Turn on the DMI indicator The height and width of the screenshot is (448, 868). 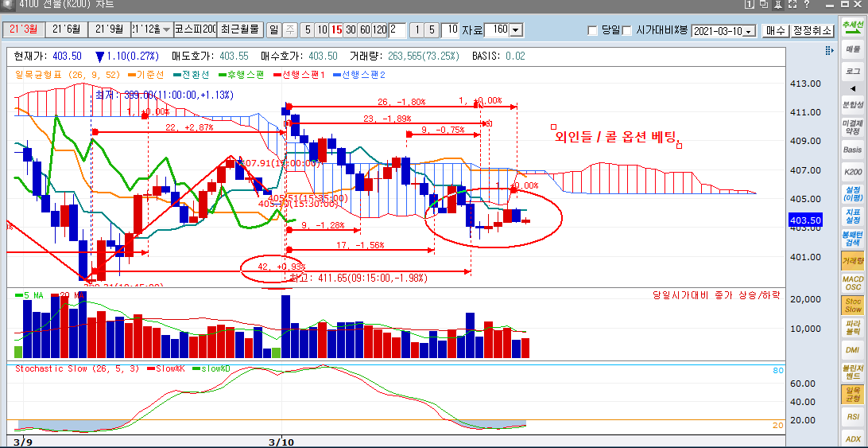point(852,349)
